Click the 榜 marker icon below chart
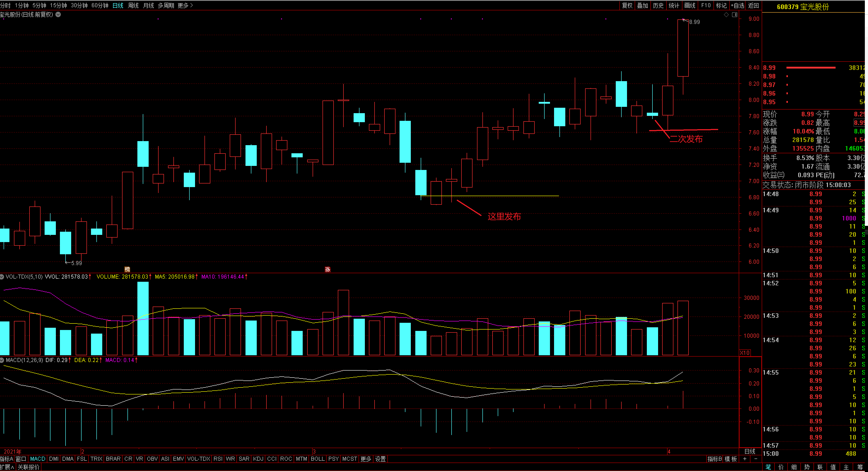The image size is (868, 472). tap(127, 269)
